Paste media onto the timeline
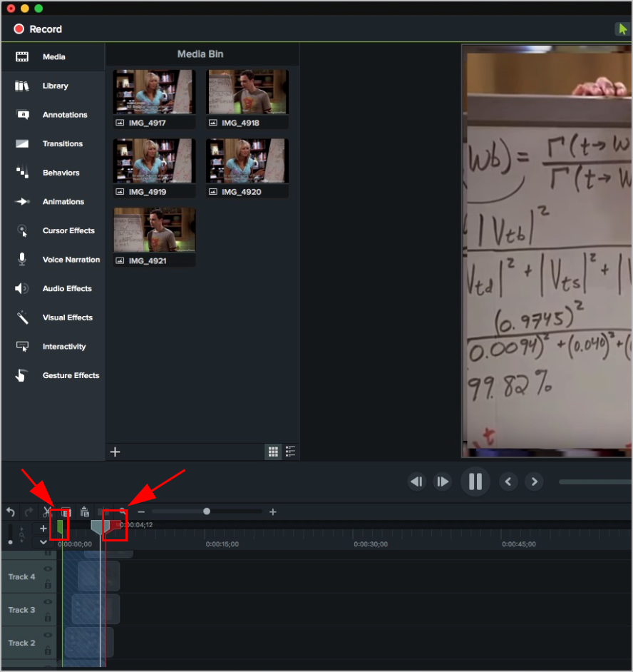Viewport: 633px width, 672px height. 84,511
